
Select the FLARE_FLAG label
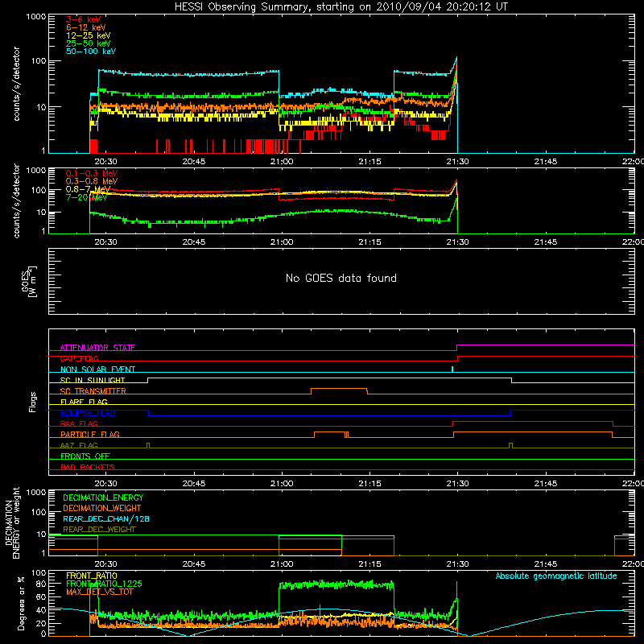click(84, 402)
